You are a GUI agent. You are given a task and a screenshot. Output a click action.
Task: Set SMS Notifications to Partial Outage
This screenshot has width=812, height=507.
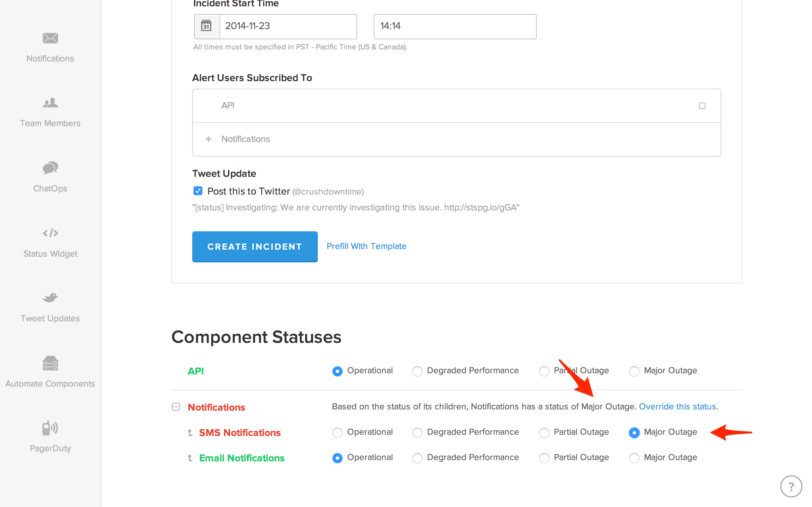point(544,433)
